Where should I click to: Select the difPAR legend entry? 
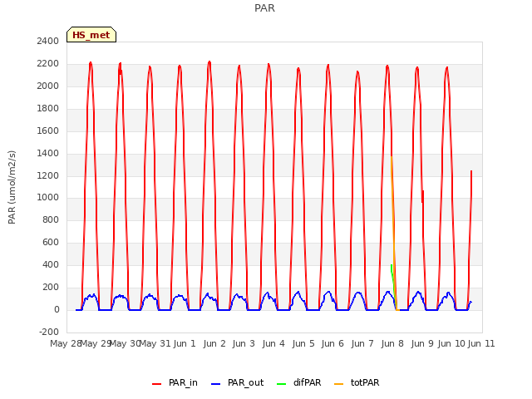coord(298,382)
